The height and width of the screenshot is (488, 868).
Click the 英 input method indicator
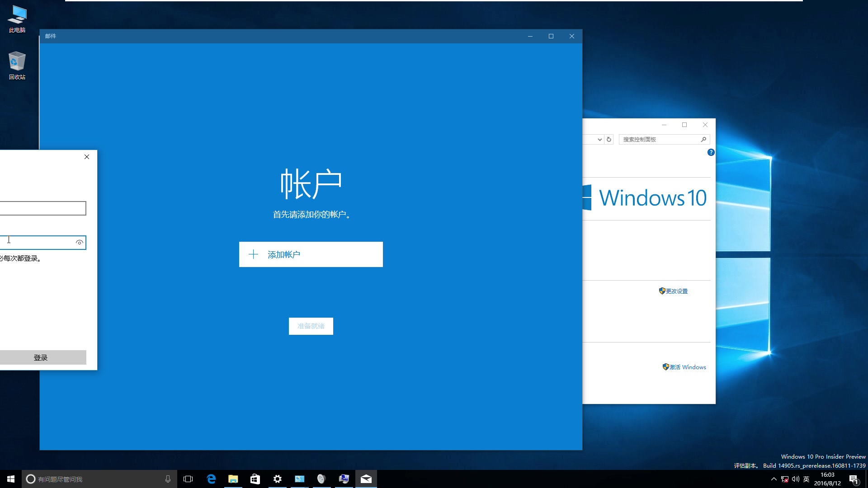click(807, 479)
